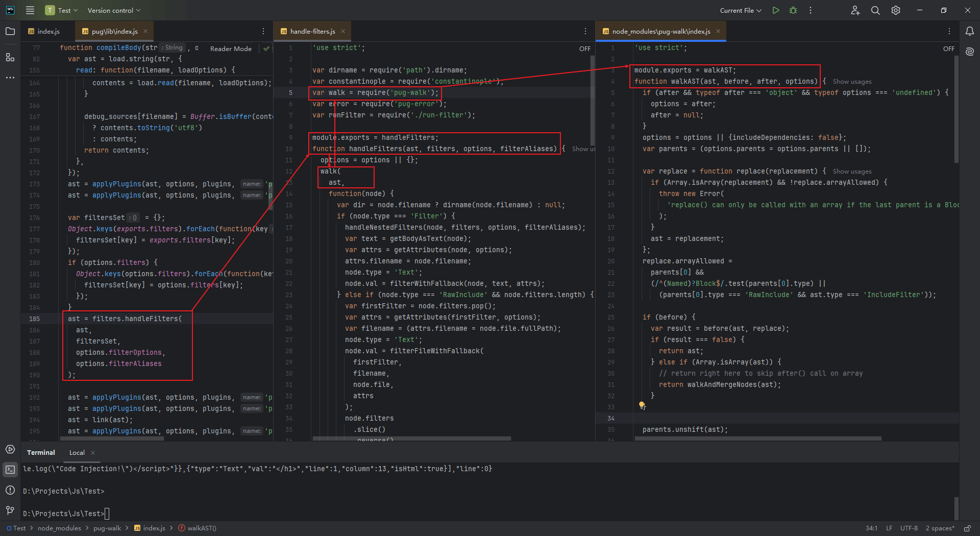Switch to the handle-filters.js tab
The image size is (980, 536).
click(312, 32)
